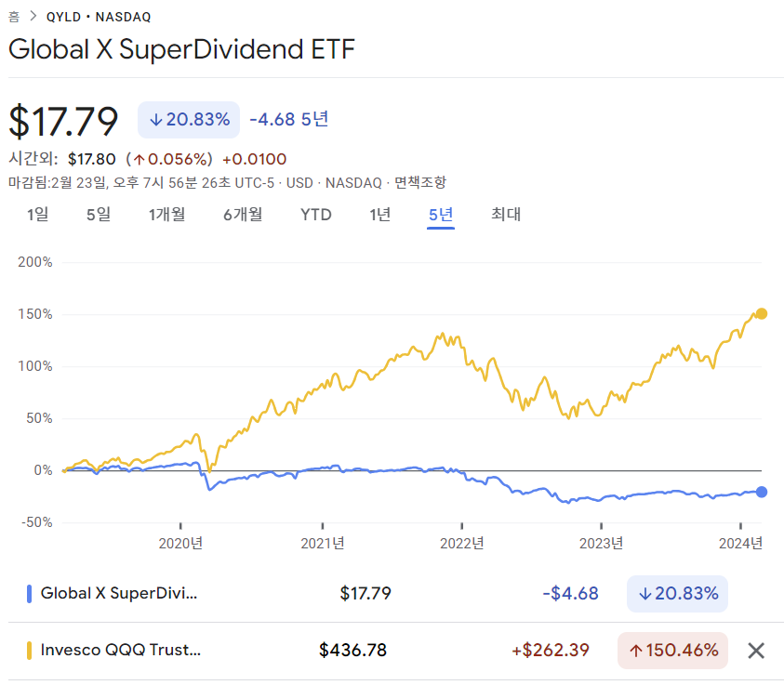Click the 2020년 axis label

coord(180,543)
